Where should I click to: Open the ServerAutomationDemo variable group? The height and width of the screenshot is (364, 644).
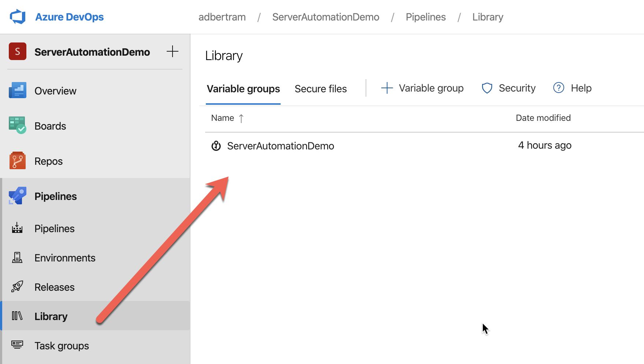pos(280,146)
